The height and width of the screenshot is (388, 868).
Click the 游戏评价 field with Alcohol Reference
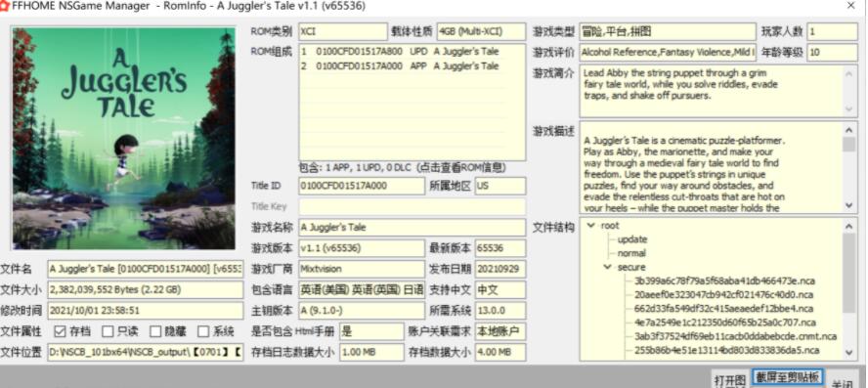(x=668, y=53)
